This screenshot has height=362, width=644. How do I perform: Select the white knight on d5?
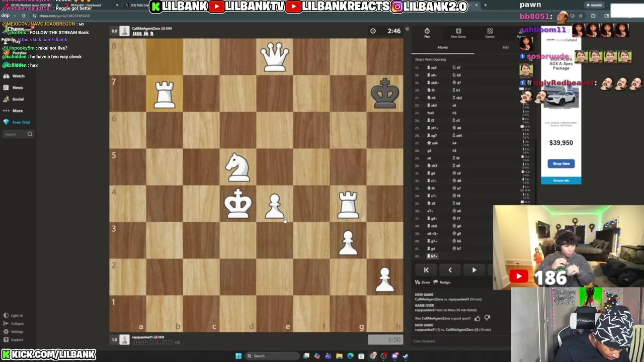click(237, 167)
